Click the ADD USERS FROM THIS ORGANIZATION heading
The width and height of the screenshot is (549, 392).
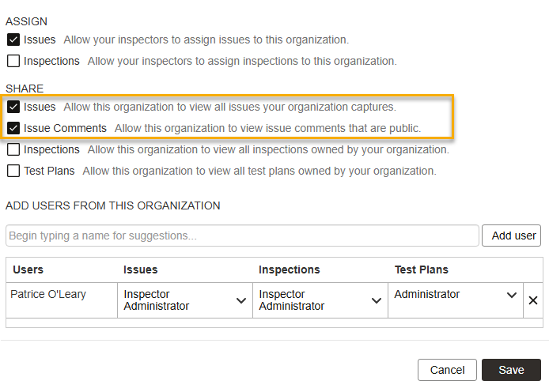tap(113, 205)
